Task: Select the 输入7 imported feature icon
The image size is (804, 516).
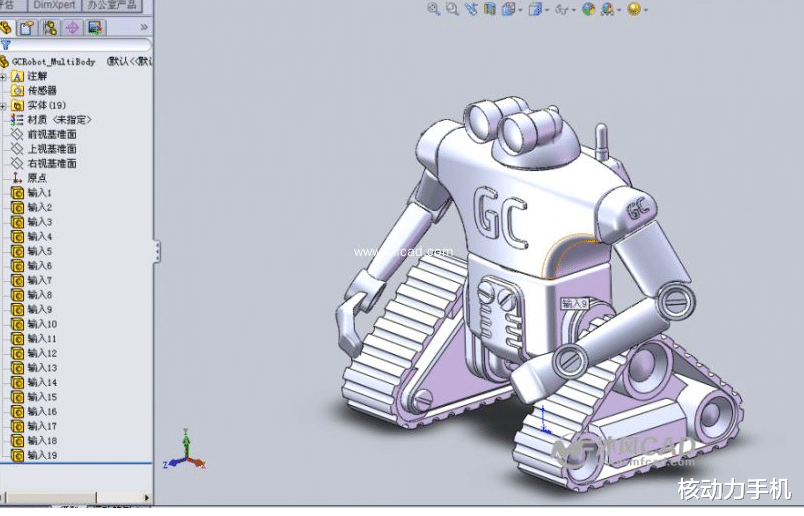Action: [x=17, y=281]
